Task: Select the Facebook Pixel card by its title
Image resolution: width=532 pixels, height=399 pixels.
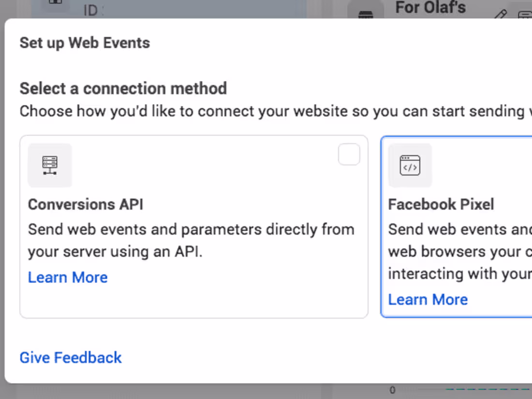Action: pos(441,205)
